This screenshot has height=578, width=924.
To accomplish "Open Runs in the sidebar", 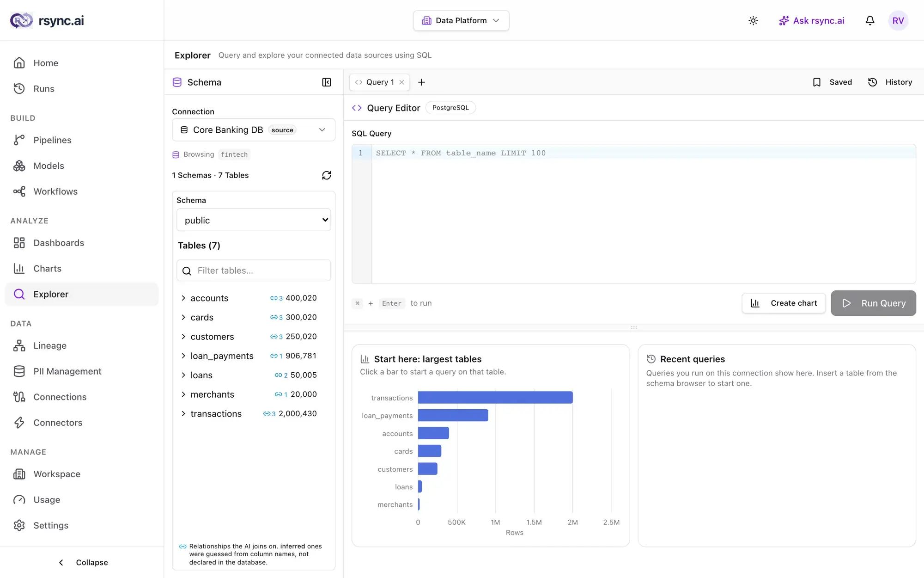I will pos(82,89).
